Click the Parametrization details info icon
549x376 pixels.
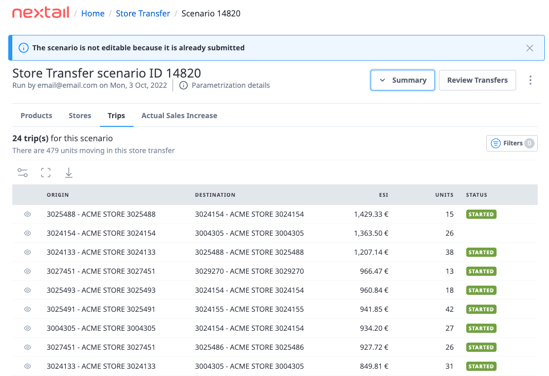183,85
